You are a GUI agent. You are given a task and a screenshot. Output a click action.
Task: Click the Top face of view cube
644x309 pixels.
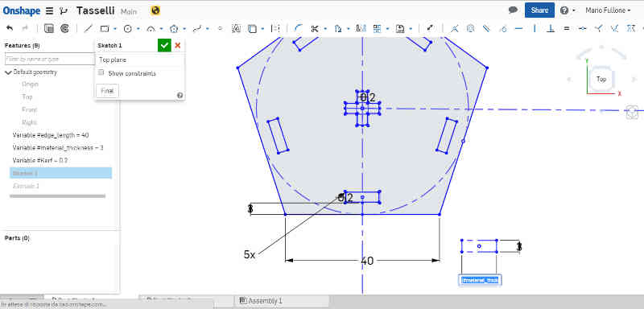pyautogui.click(x=601, y=79)
